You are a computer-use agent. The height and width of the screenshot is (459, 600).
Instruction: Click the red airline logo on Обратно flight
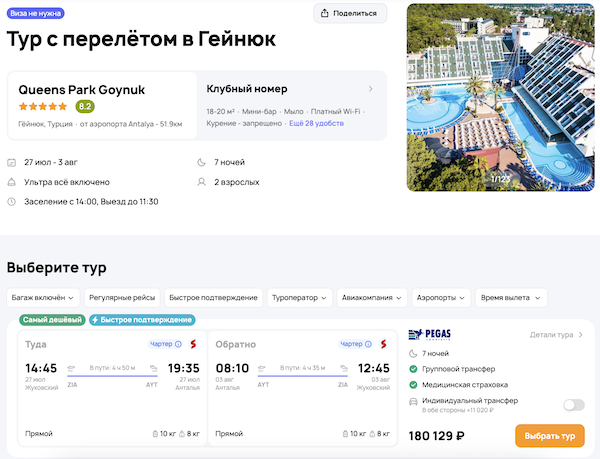pos(381,344)
